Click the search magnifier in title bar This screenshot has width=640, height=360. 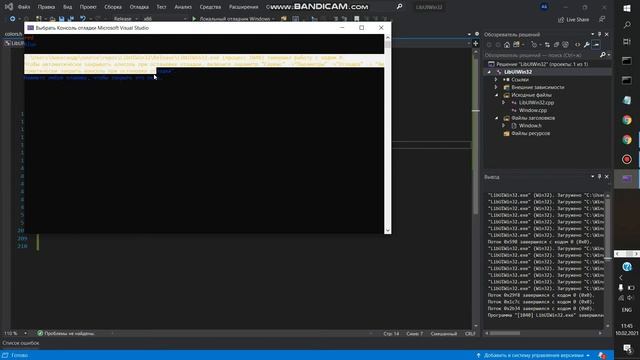pyautogui.click(x=399, y=7)
